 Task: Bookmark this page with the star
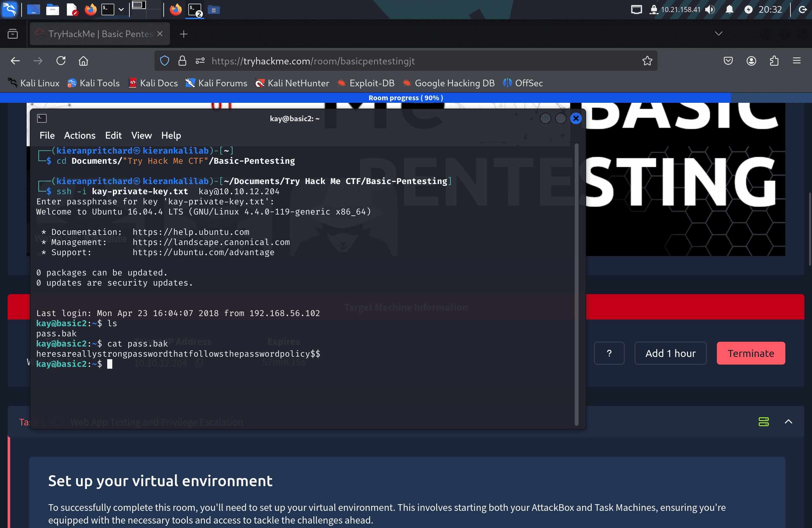tap(647, 61)
